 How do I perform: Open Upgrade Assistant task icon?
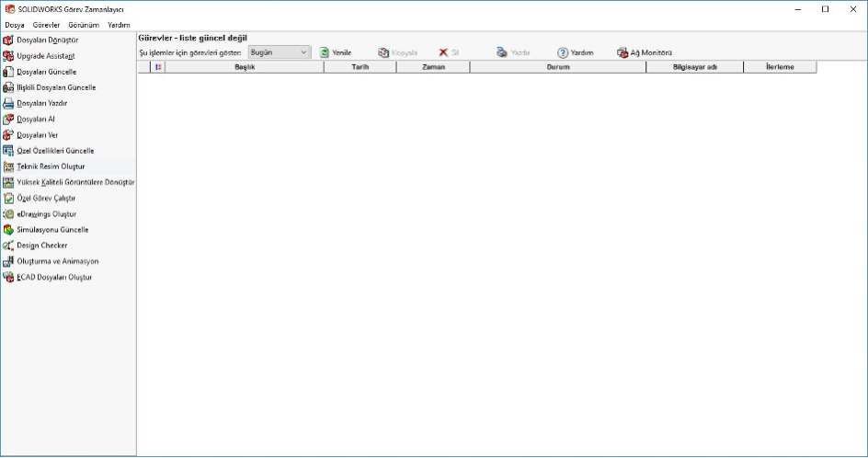pyautogui.click(x=8, y=56)
